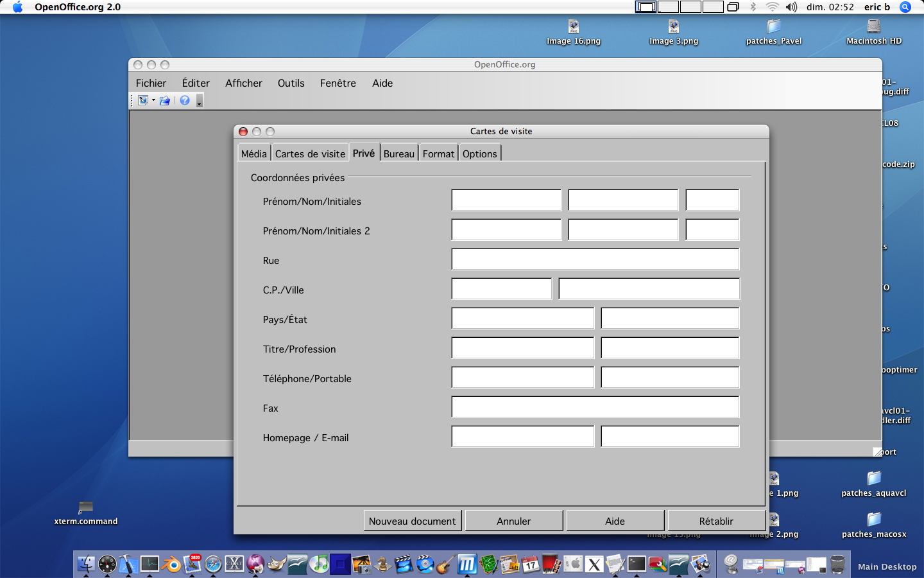Viewport: 924px width, 578px height.
Task: Launch Activity Monitor from the Dock
Action: [x=150, y=564]
